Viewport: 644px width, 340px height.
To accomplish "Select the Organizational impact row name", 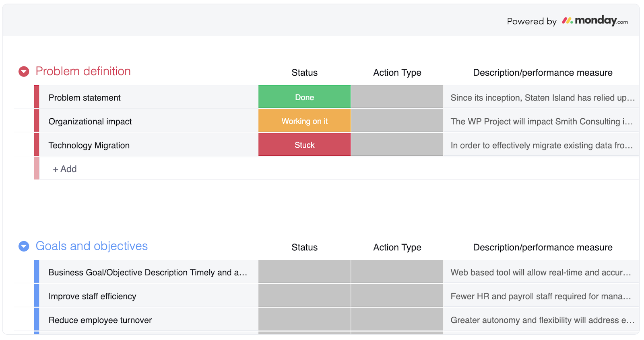I will click(x=90, y=122).
